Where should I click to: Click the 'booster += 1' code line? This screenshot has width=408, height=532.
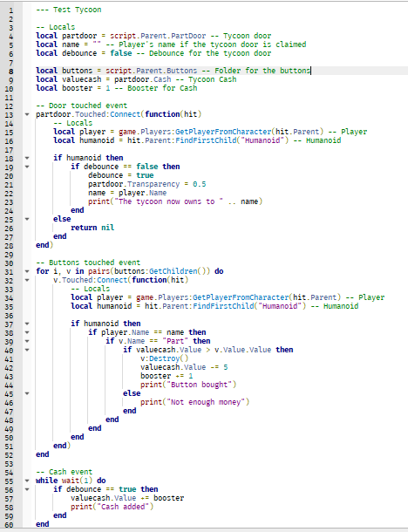coord(167,376)
